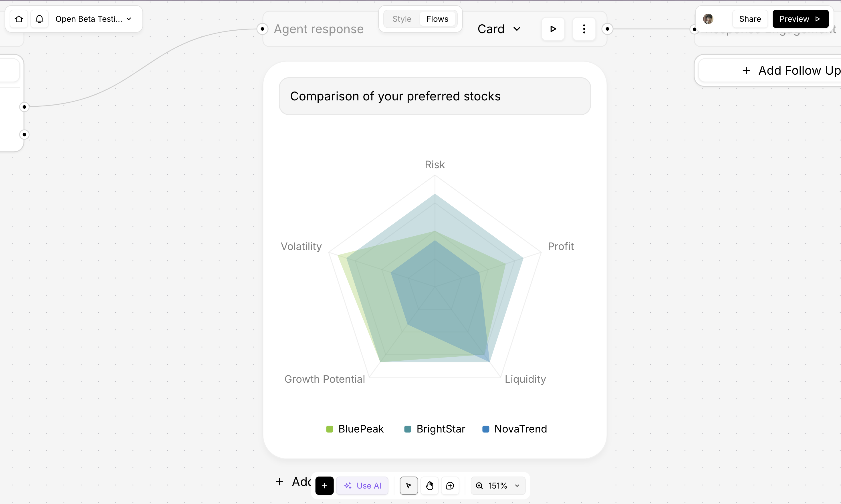Activate the hand pan tool
This screenshot has width=841, height=504.
coord(429,486)
